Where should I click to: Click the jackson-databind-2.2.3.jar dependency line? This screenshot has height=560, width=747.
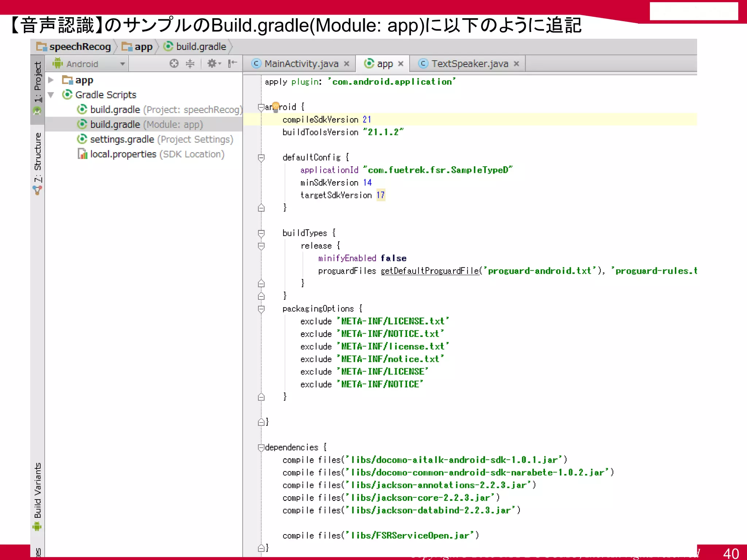(x=402, y=510)
